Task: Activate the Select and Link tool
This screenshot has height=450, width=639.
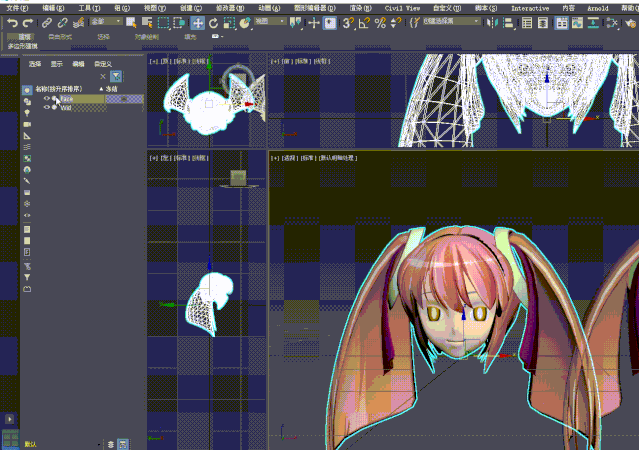Action: point(47,23)
